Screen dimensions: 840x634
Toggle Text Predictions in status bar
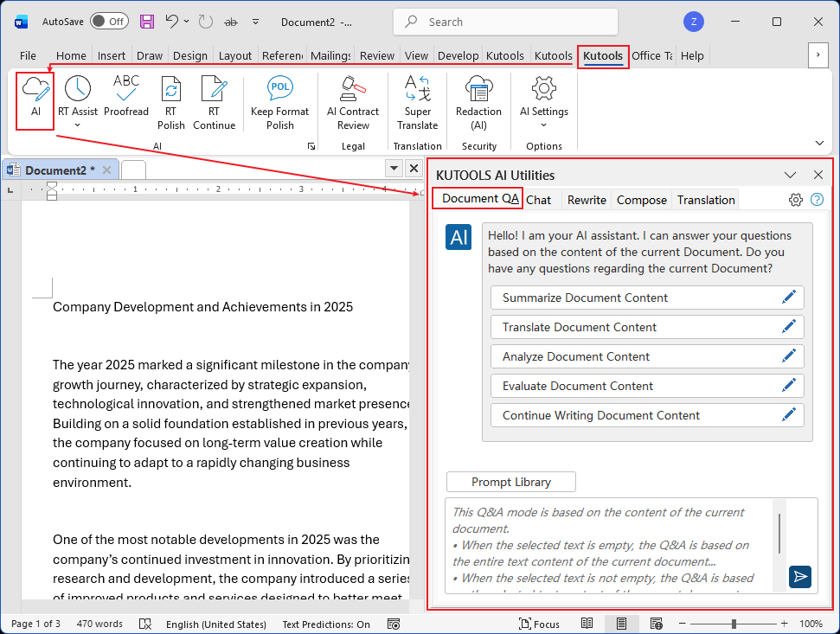[326, 624]
